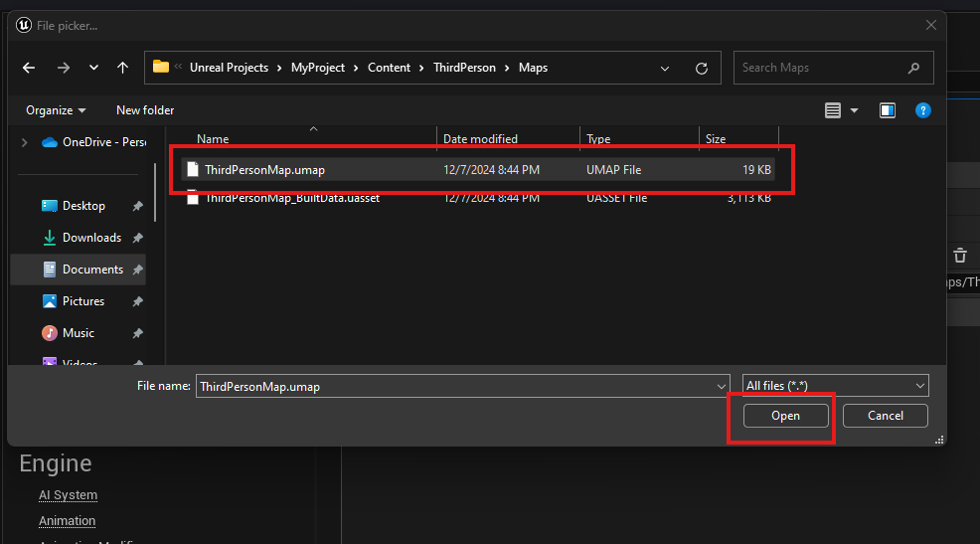
Task: Refresh the Maps folder listing
Action: click(x=702, y=68)
